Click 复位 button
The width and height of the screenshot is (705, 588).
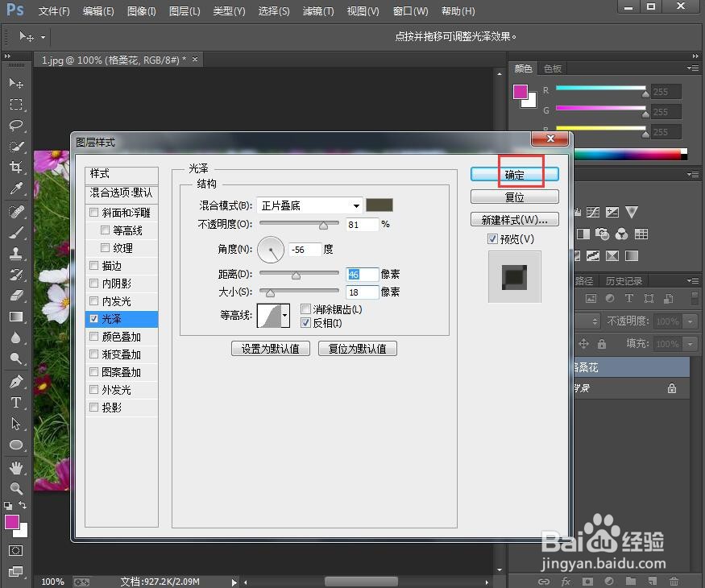(x=514, y=197)
